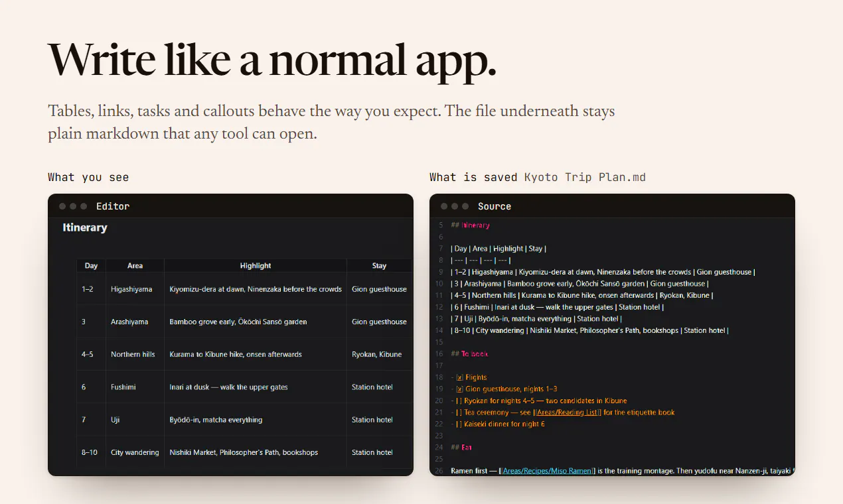Click the "Kaiseki dinner for night 6" Source line
This screenshot has width=843, height=504.
tap(497, 424)
